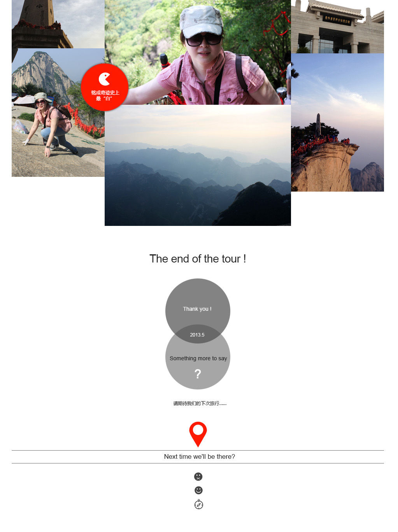Click 'The end of the tour !' heading
Image resolution: width=398 pixels, height=532 pixels.
pos(198,259)
